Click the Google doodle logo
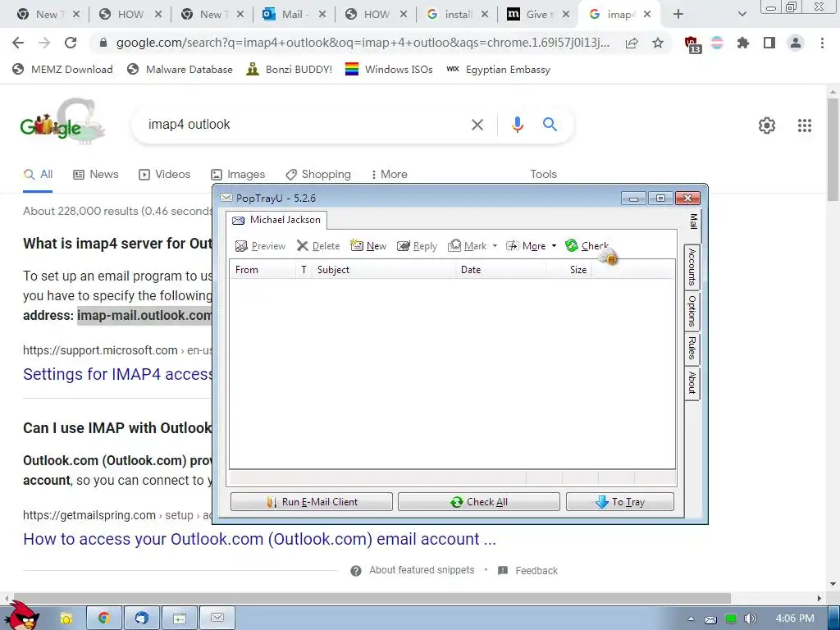This screenshot has height=630, width=840. 62,123
